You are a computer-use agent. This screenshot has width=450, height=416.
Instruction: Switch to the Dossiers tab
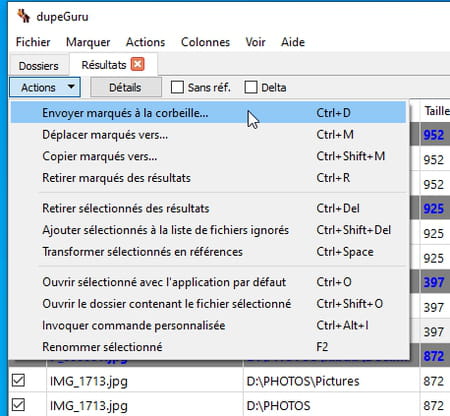pyautogui.click(x=38, y=66)
